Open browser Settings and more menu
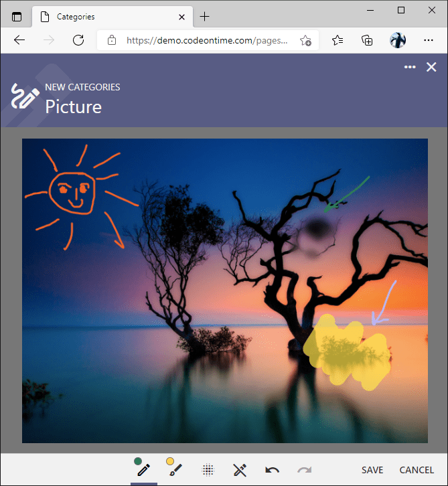The width and height of the screenshot is (448, 486). click(428, 40)
